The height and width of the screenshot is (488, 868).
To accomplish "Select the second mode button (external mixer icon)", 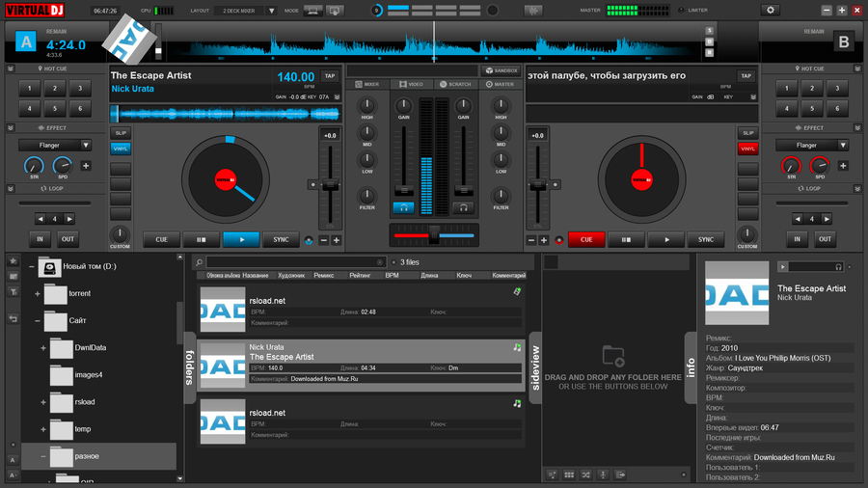I will pyautogui.click(x=335, y=11).
